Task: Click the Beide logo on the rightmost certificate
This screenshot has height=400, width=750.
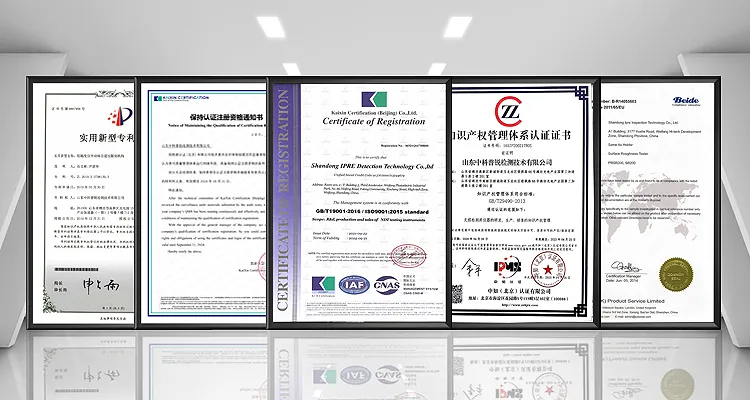Action: click(685, 100)
